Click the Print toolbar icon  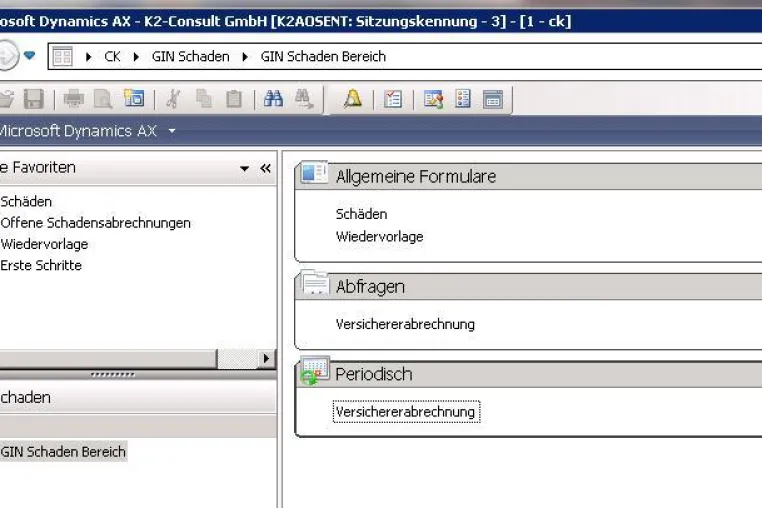click(73, 99)
